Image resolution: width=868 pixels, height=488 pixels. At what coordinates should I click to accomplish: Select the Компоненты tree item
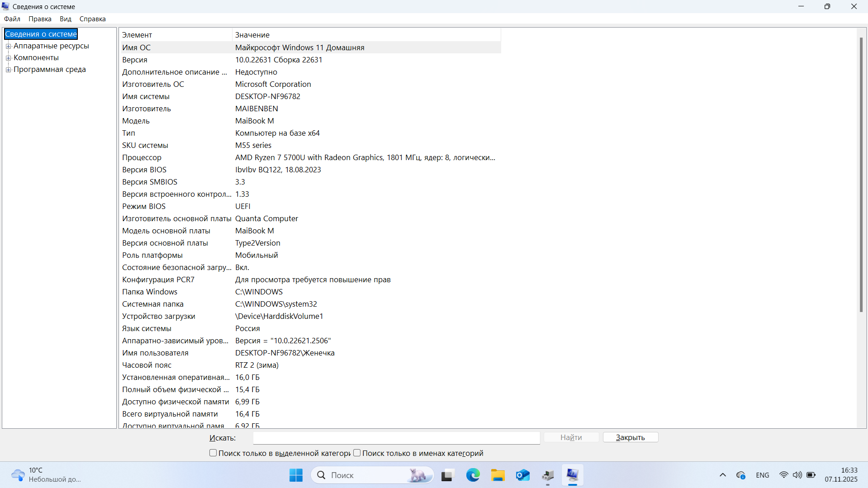pos(36,57)
